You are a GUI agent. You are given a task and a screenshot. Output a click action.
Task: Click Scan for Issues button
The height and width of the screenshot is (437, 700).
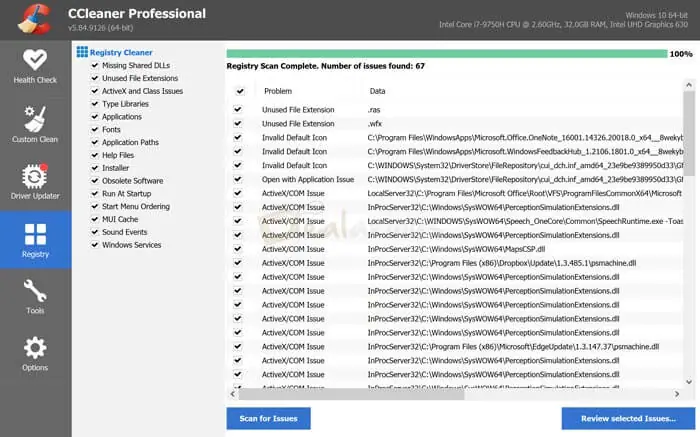click(268, 418)
